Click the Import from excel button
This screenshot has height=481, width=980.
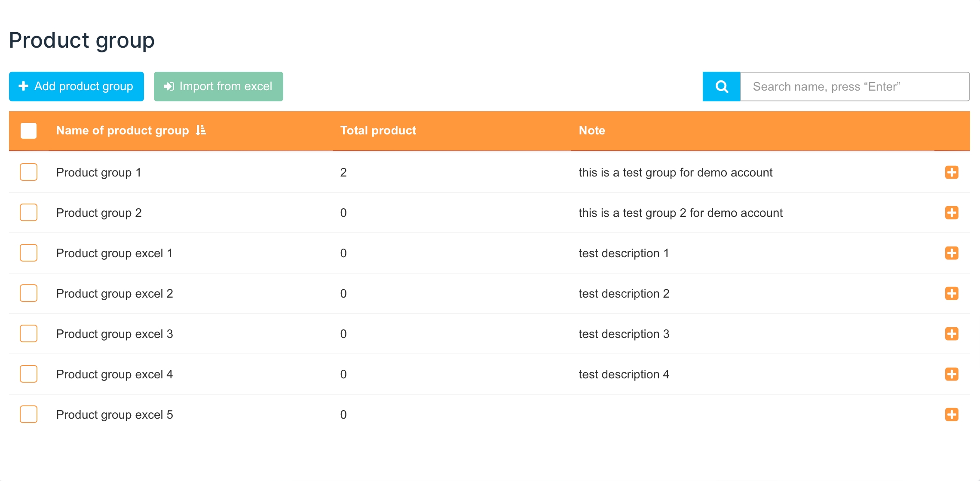pyautogui.click(x=218, y=86)
